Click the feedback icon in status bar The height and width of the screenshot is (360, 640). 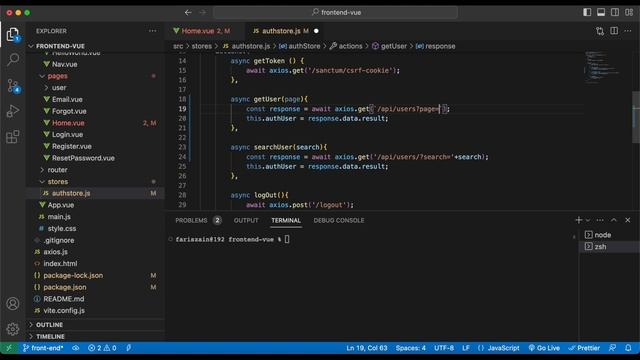[x=612, y=348]
